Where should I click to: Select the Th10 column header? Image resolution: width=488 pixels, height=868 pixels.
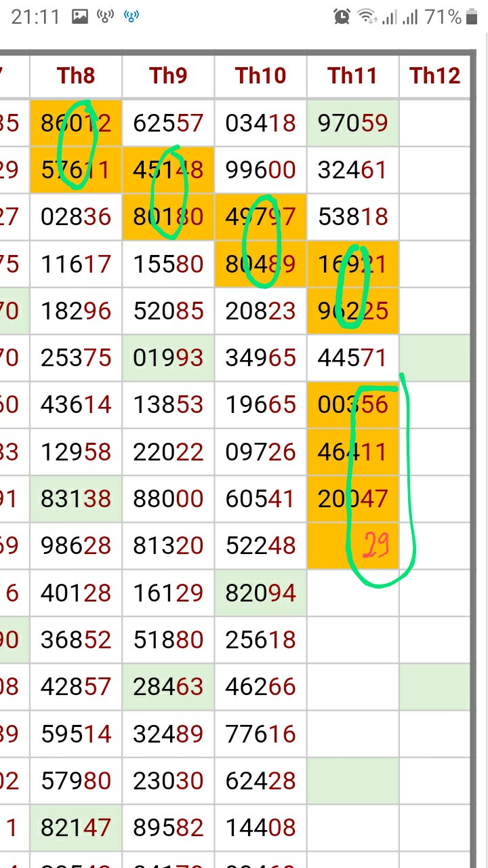click(x=260, y=76)
